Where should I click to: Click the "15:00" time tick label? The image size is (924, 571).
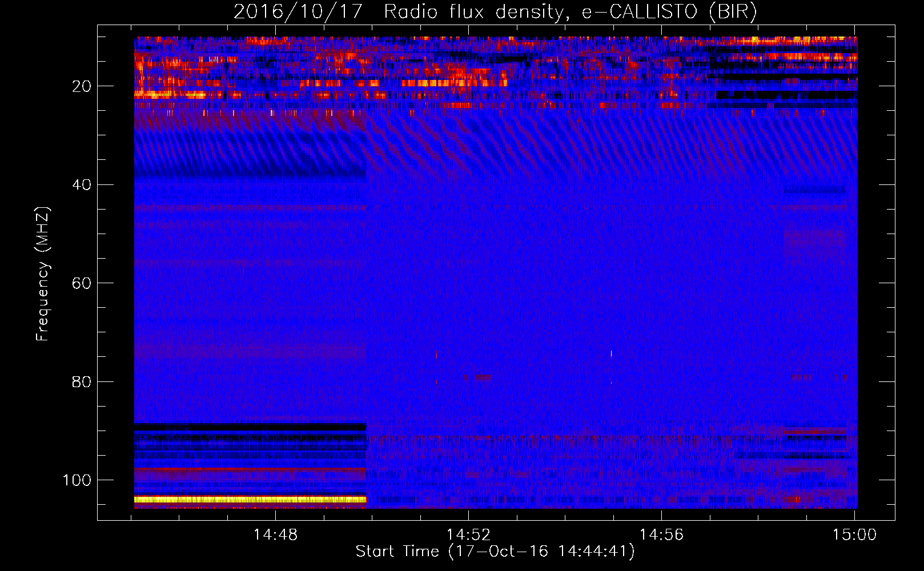click(854, 535)
